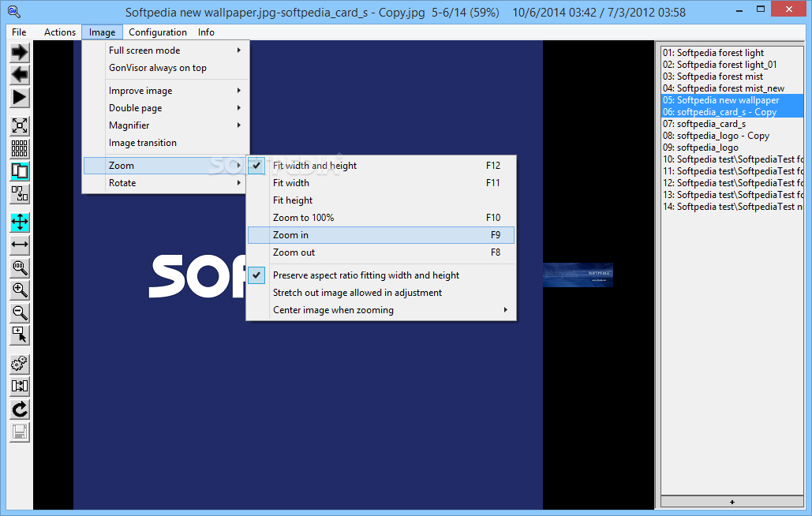Image resolution: width=812 pixels, height=516 pixels.
Task: Select file 03: Softpedia forest mist
Action: (732, 77)
